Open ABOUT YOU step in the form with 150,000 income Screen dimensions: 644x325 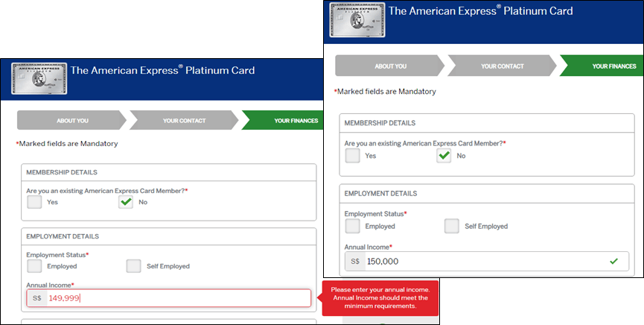point(389,66)
